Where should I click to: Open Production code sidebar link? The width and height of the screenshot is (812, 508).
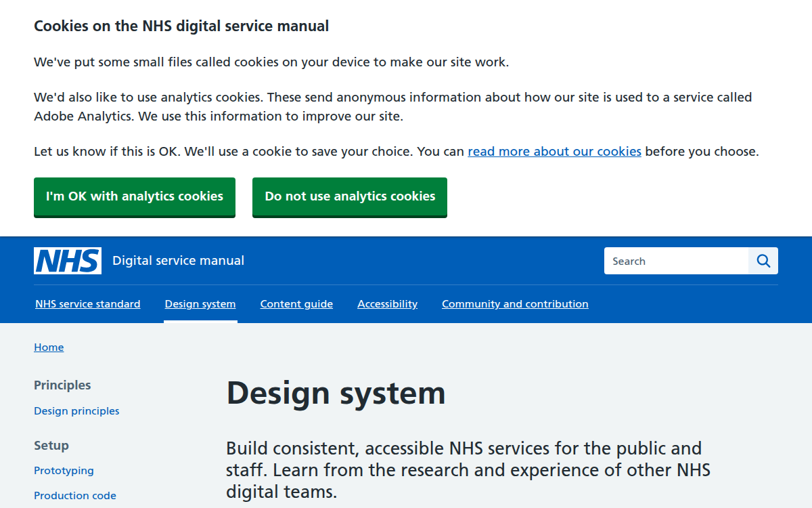click(75, 496)
